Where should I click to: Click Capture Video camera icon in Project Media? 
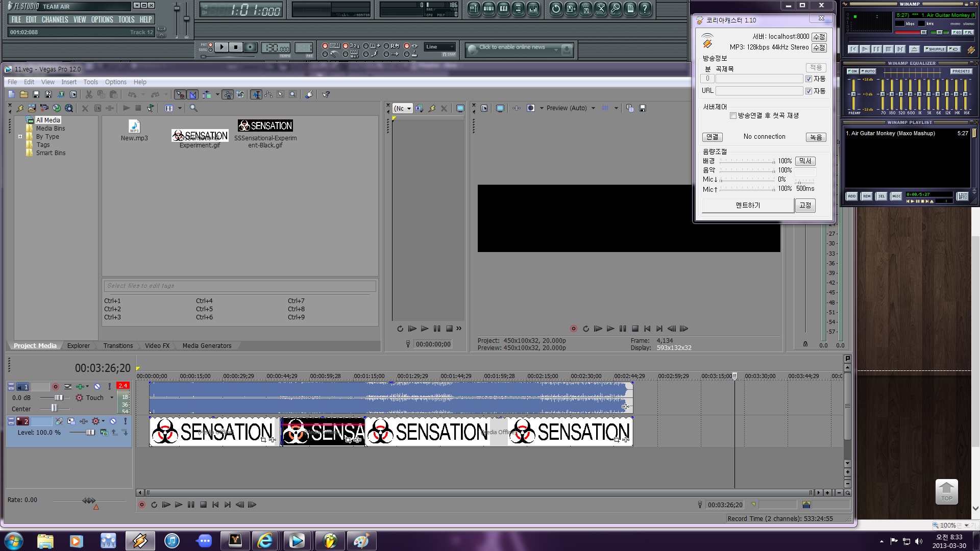coord(44,108)
